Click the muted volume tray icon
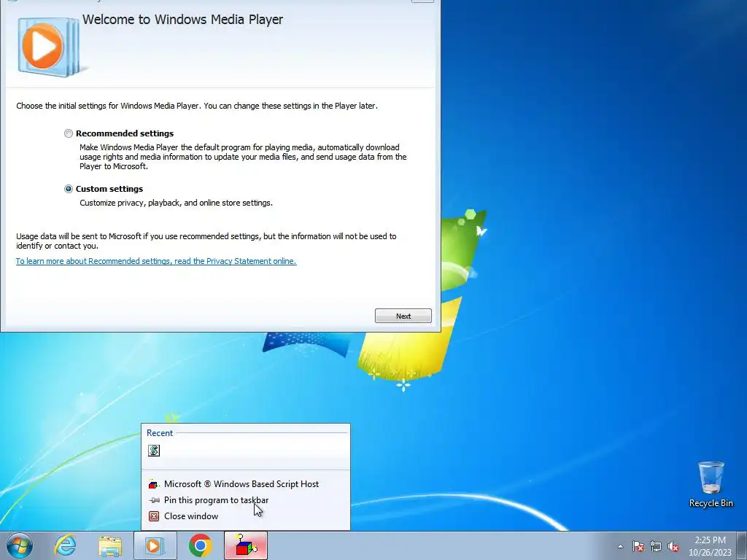 [673, 546]
